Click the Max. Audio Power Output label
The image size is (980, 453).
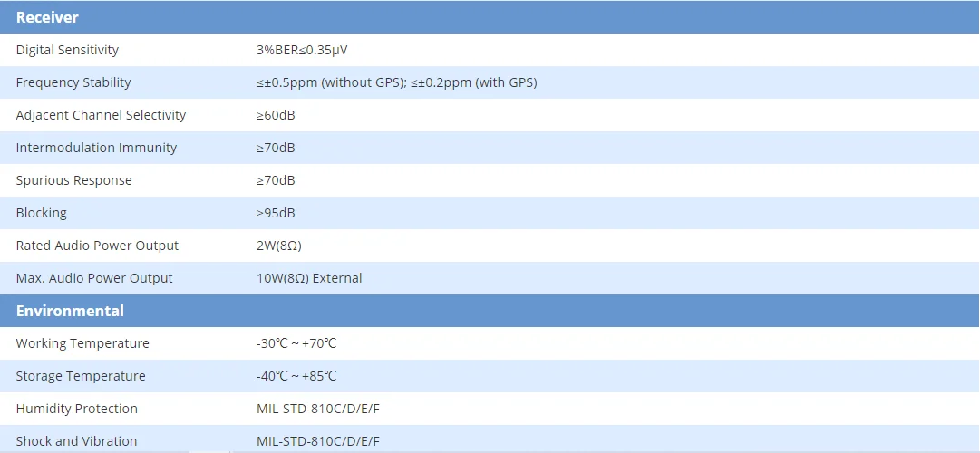[x=94, y=278]
